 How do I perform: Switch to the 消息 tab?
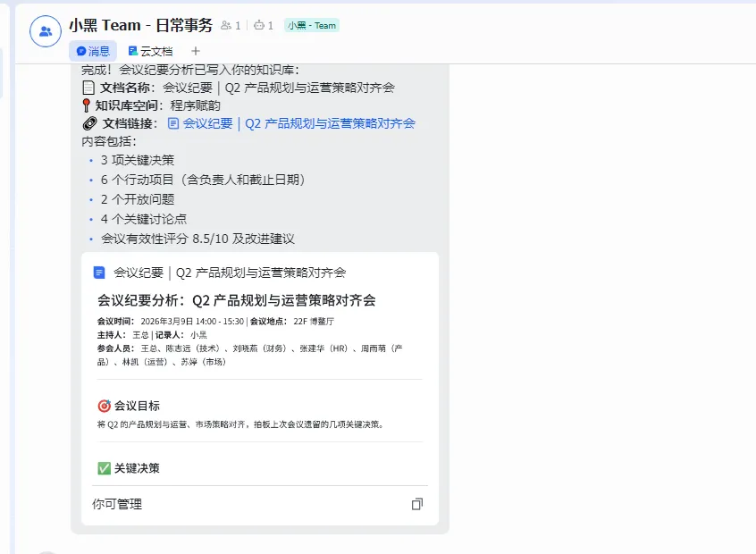[x=93, y=51]
